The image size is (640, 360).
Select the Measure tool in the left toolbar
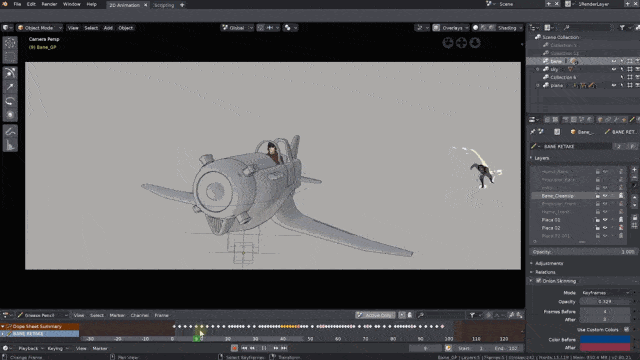click(10, 145)
